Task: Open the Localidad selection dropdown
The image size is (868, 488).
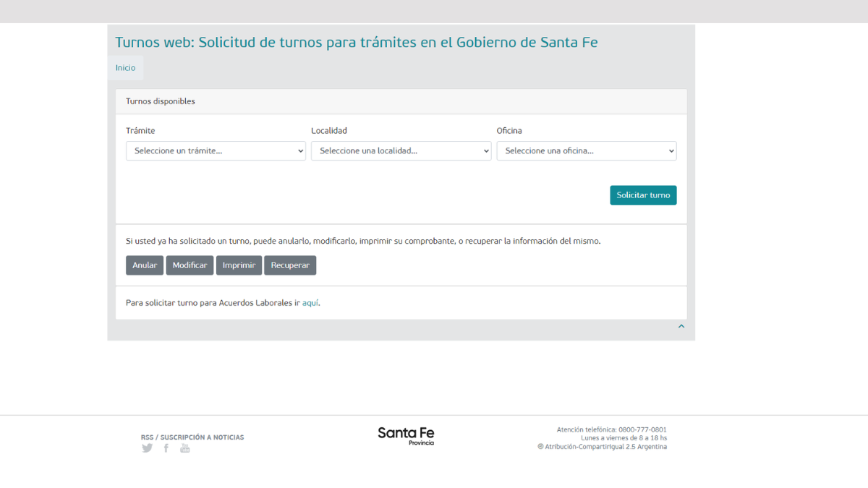Action: point(401,151)
